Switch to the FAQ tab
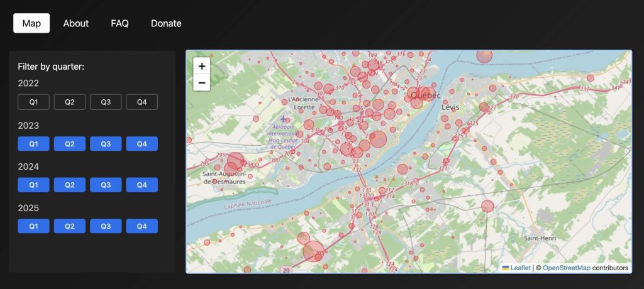 click(x=120, y=23)
